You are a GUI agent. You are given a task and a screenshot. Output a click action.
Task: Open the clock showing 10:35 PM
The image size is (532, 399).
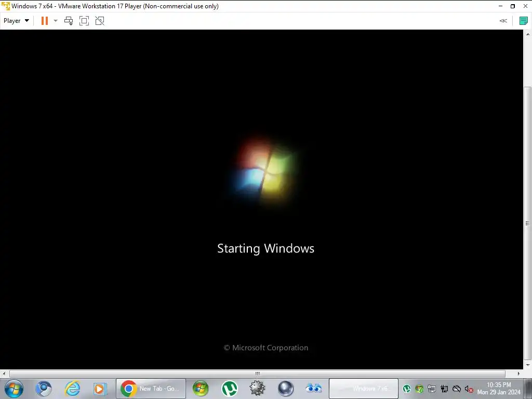pos(499,389)
